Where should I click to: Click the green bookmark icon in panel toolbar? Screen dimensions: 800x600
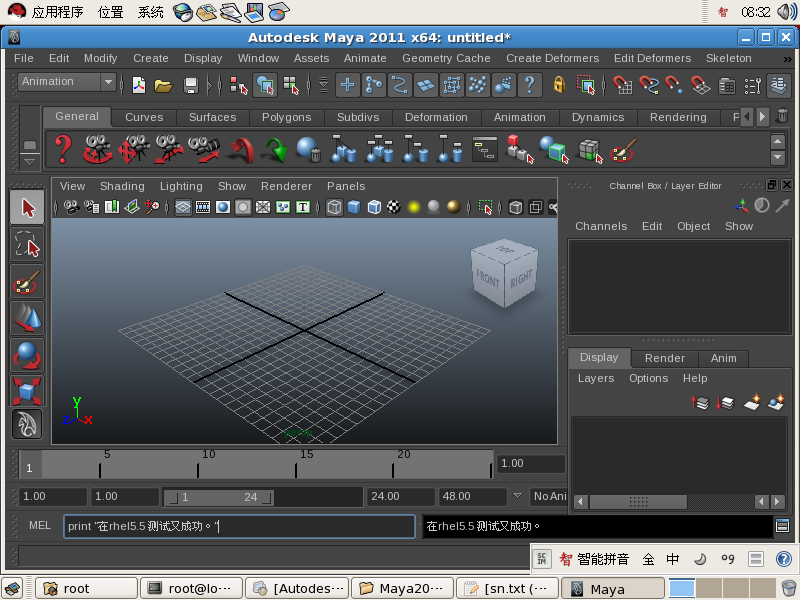coord(112,207)
